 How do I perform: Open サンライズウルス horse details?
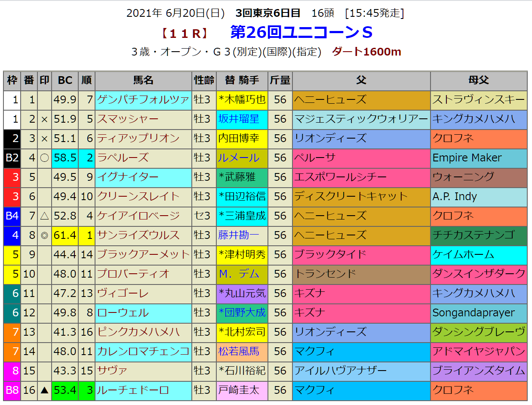138,235
